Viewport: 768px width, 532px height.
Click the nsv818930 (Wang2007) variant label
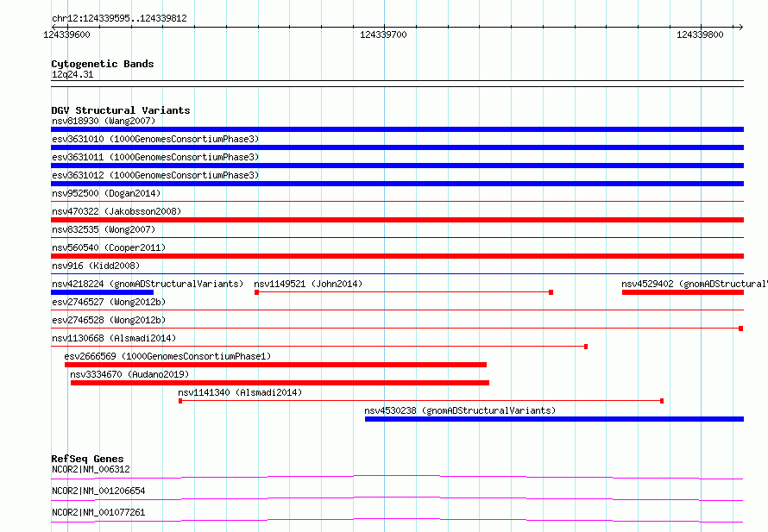point(104,121)
